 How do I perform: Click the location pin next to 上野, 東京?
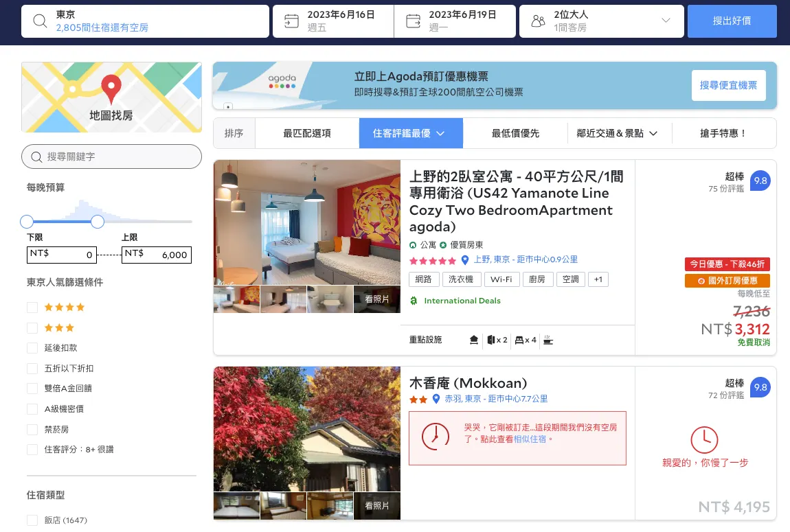point(465,259)
